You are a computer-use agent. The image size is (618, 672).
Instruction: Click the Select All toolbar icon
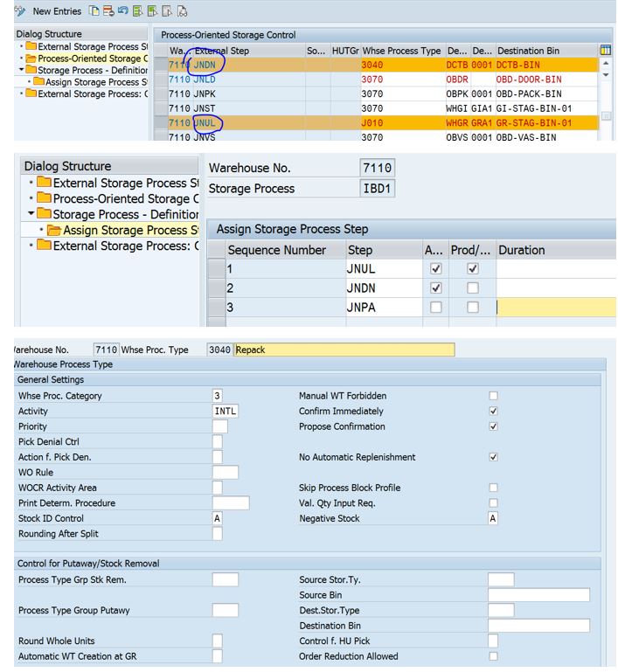pyautogui.click(x=138, y=11)
